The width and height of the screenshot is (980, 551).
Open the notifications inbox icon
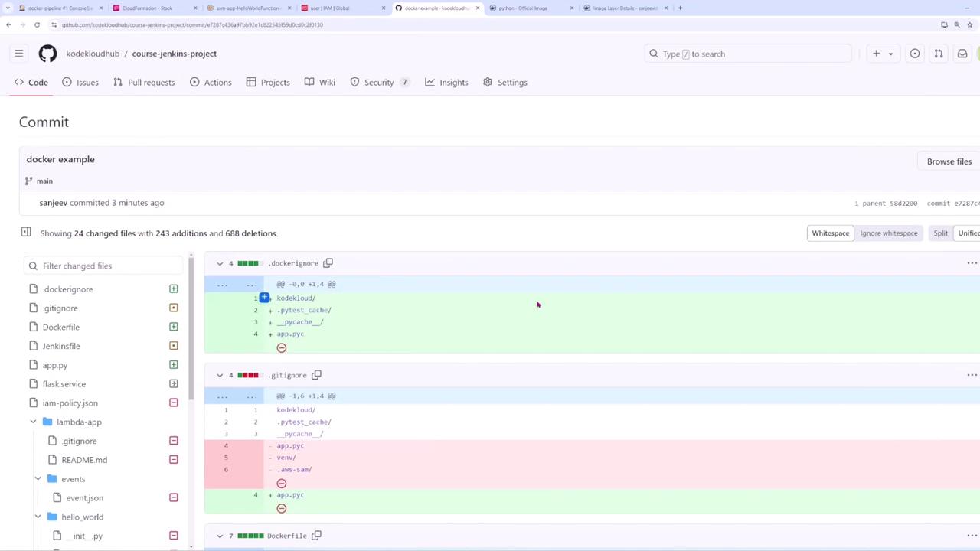[962, 54]
